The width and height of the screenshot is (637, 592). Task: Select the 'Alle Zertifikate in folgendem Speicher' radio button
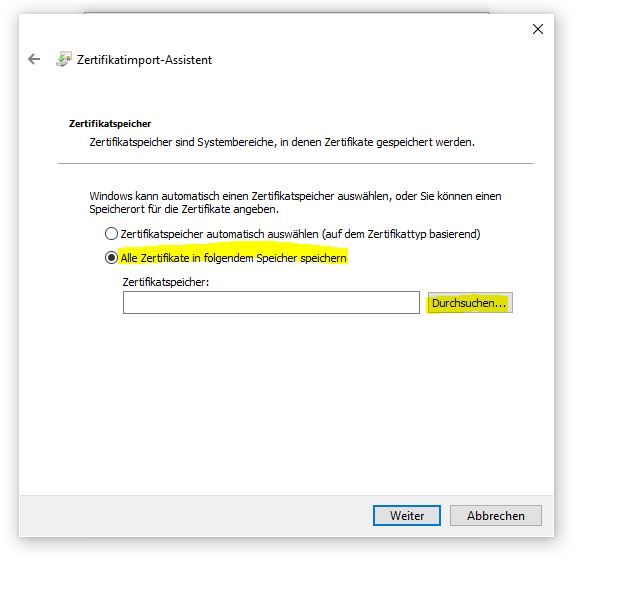coord(111,258)
